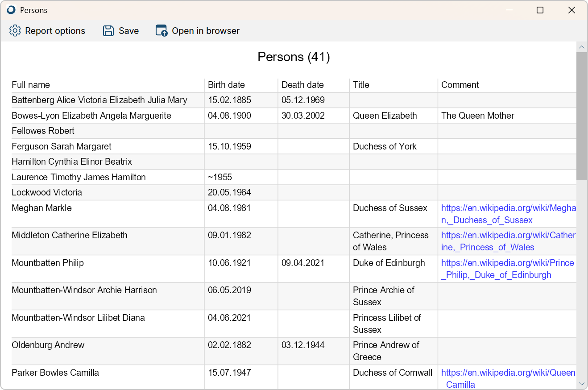This screenshot has height=390, width=588.
Task: Click the scrollbar down arrow
Action: (581, 383)
